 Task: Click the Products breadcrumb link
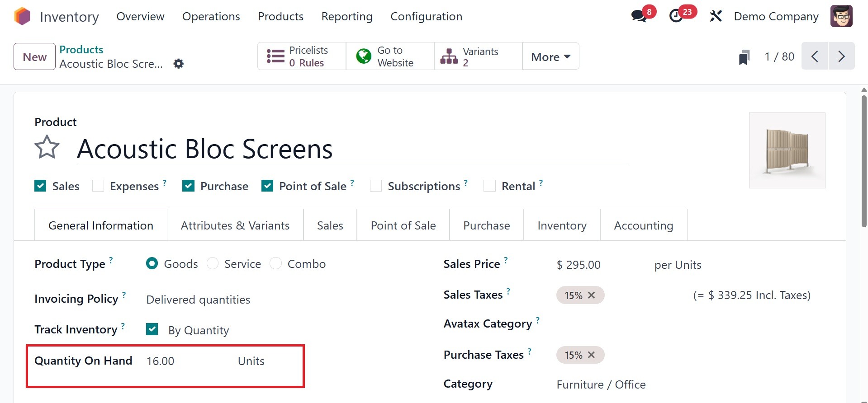pyautogui.click(x=81, y=50)
